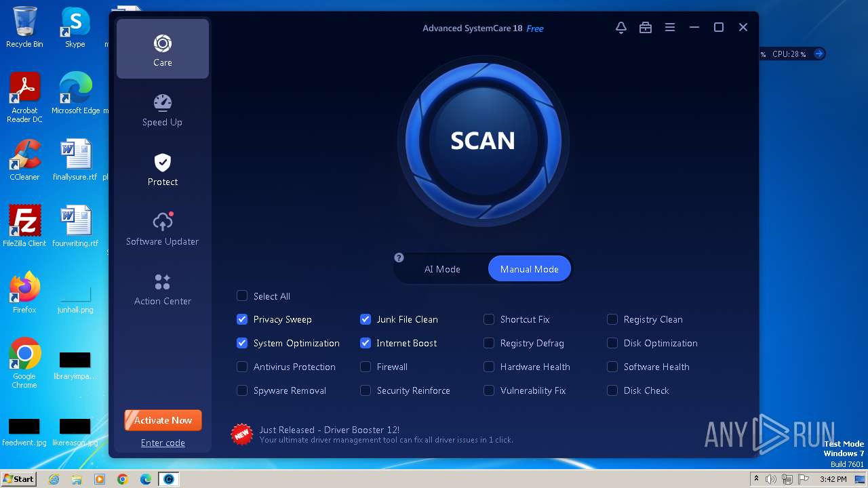Click the NEW badge promotion icon
Screen dimensions: 868x488
point(242,434)
